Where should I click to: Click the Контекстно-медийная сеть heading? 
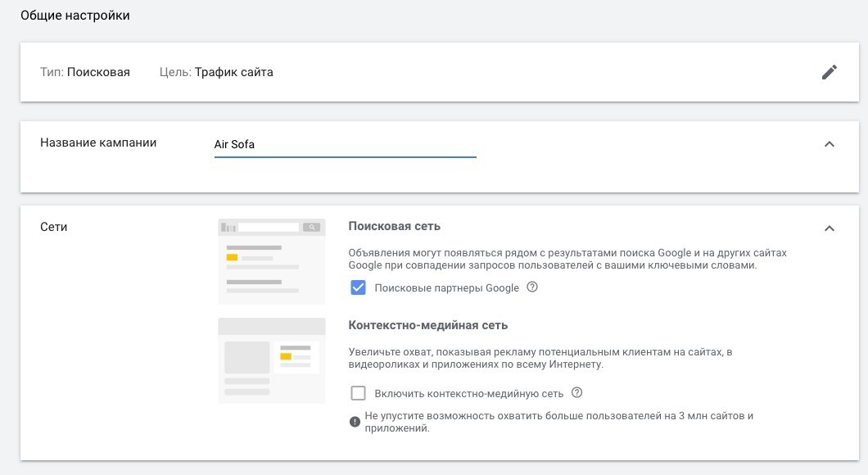[x=428, y=325]
